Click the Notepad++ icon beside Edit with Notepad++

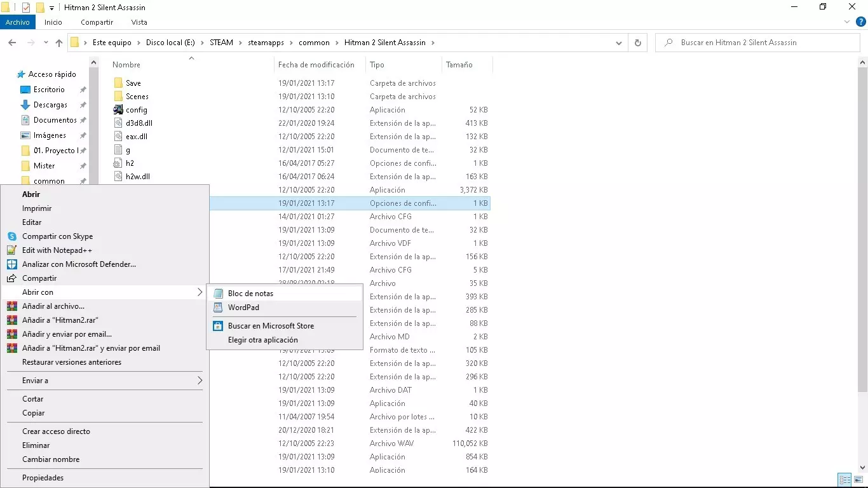tap(11, 250)
